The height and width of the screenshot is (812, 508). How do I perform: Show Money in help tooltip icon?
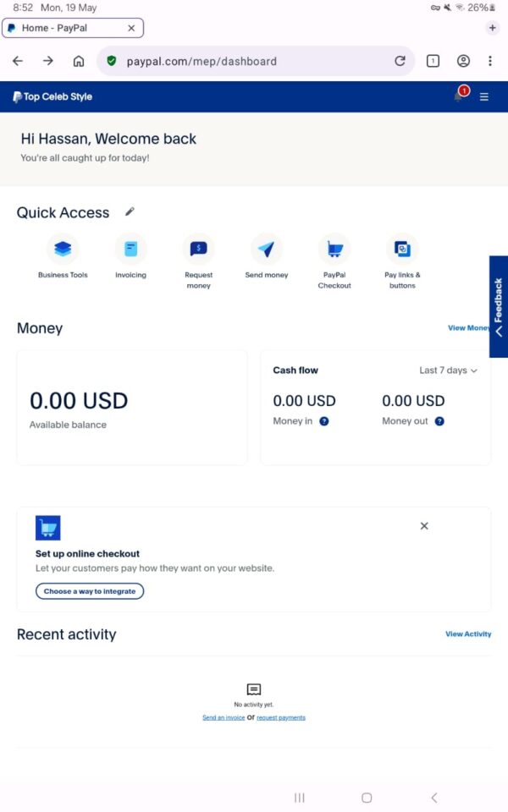[x=324, y=421]
